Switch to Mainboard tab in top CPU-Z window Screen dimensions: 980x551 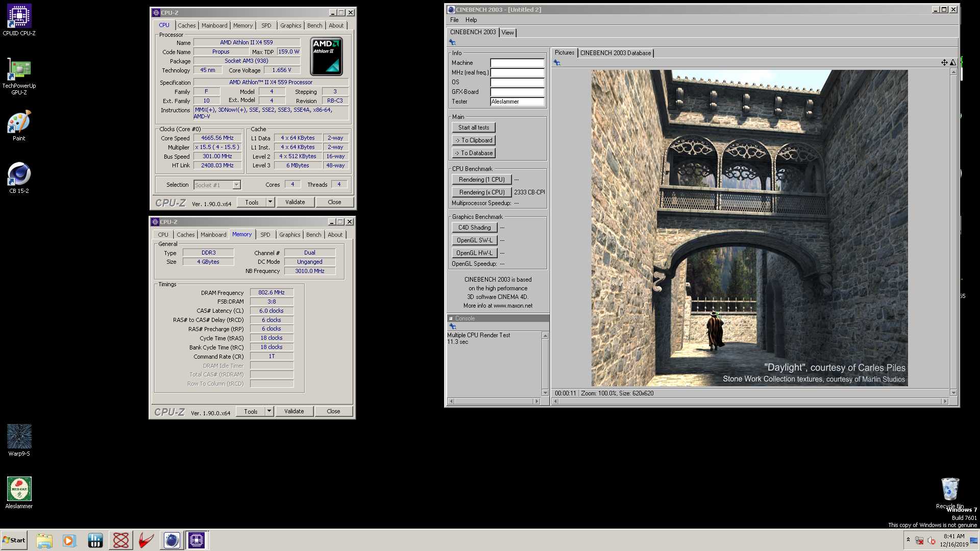214,26
